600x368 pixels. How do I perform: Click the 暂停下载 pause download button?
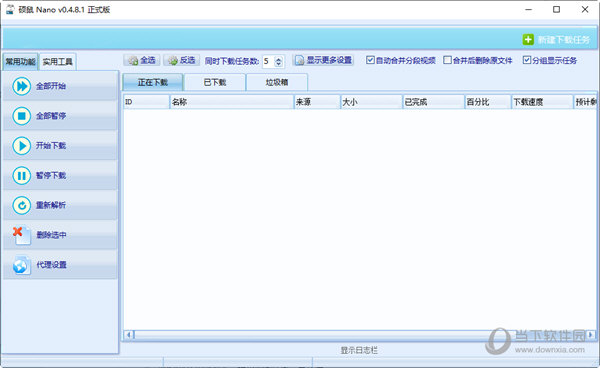click(60, 175)
